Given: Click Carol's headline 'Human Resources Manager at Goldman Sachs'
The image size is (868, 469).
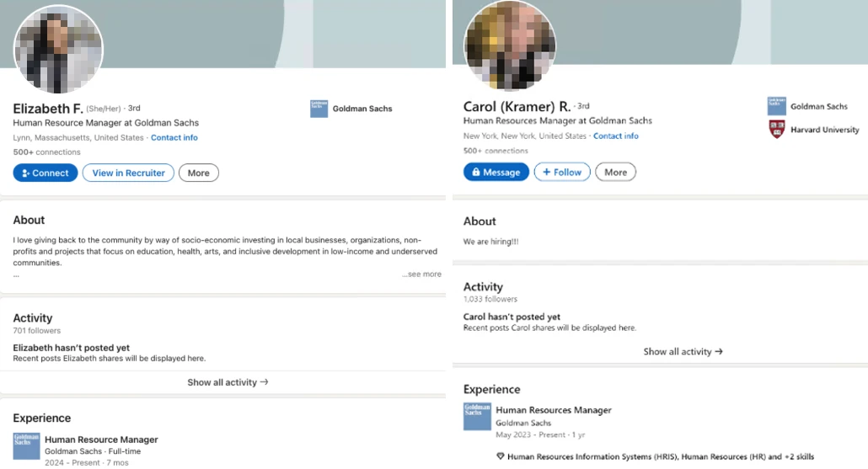Looking at the screenshot, I should click(x=557, y=120).
